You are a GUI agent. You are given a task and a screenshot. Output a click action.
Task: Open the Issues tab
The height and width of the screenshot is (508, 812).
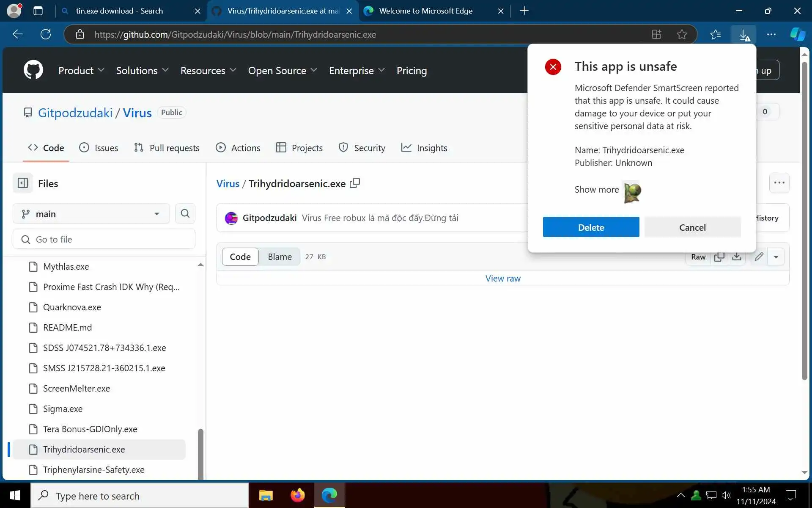(x=99, y=148)
